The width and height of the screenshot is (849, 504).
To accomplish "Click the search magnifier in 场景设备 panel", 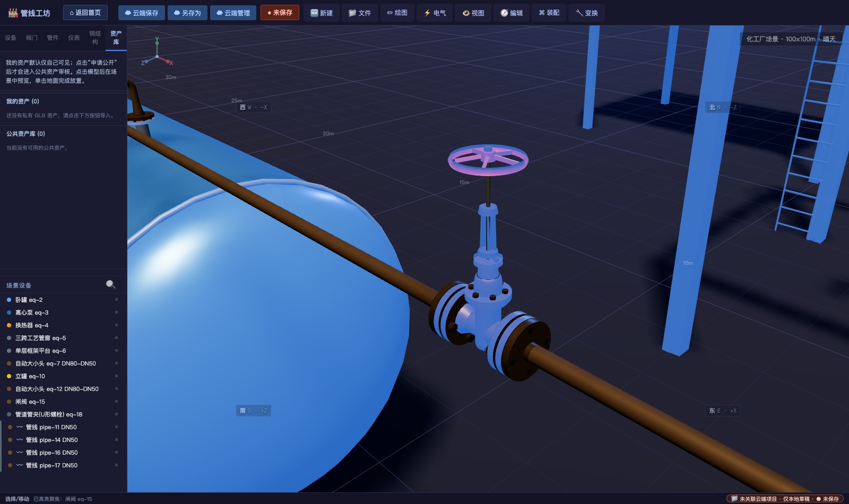I will (110, 284).
